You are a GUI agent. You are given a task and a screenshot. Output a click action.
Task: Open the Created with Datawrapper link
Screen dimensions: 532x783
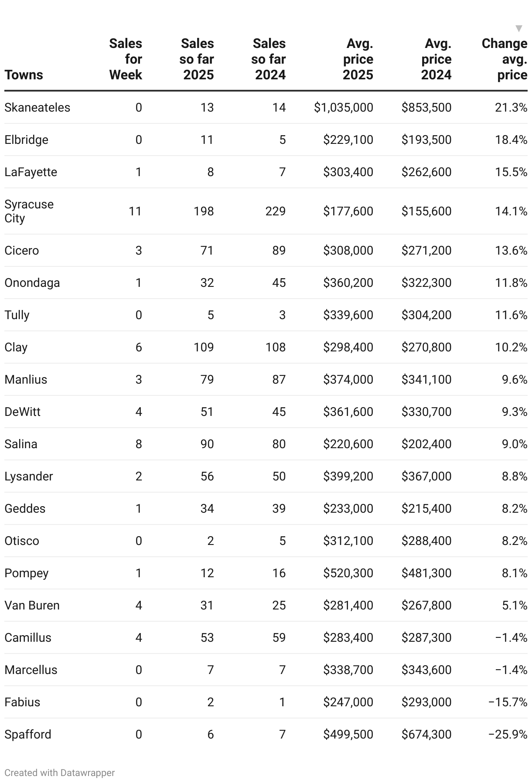coord(60,773)
